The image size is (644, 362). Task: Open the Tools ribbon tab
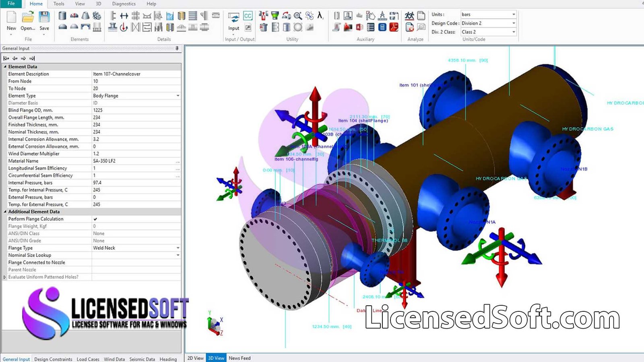click(x=59, y=4)
